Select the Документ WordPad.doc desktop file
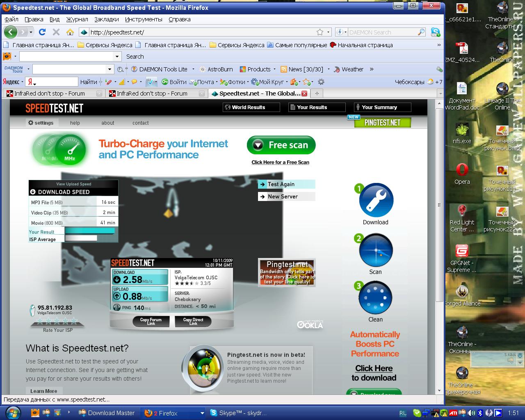The image size is (525, 420). pyautogui.click(x=462, y=96)
